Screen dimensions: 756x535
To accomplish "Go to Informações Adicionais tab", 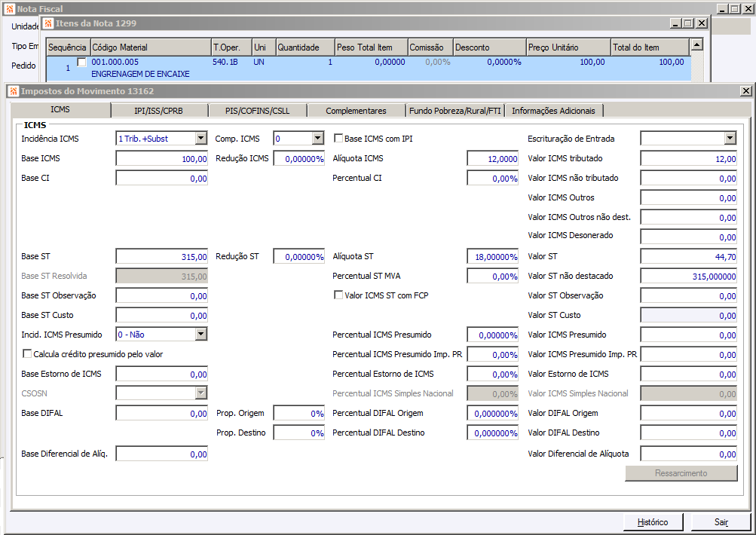I will point(553,111).
